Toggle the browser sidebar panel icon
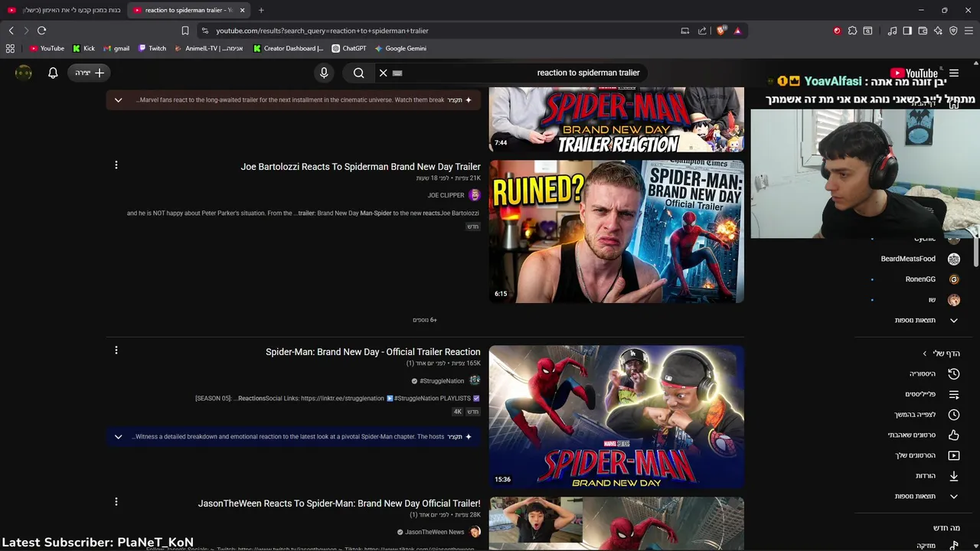Screen dimensions: 980x551 tap(907, 31)
